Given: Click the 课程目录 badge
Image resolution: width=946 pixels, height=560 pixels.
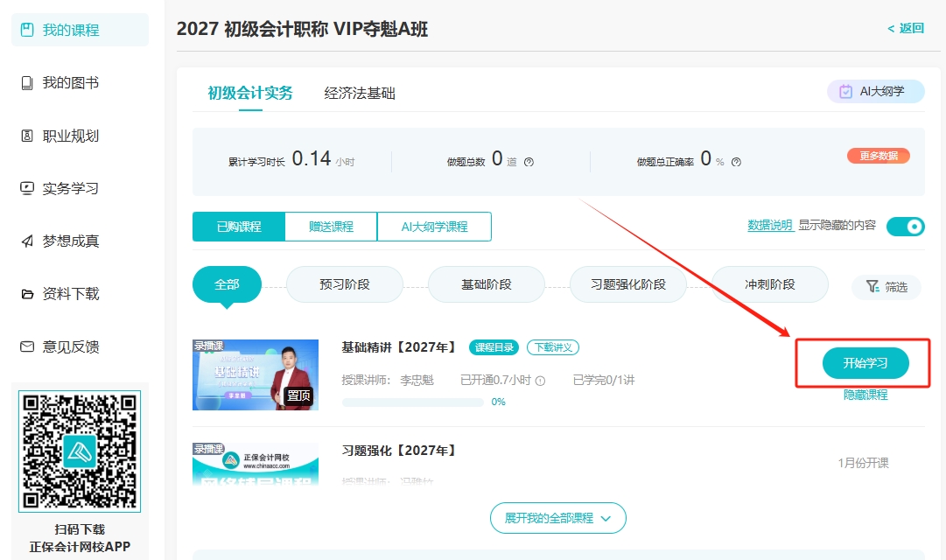Looking at the screenshot, I should click(494, 347).
